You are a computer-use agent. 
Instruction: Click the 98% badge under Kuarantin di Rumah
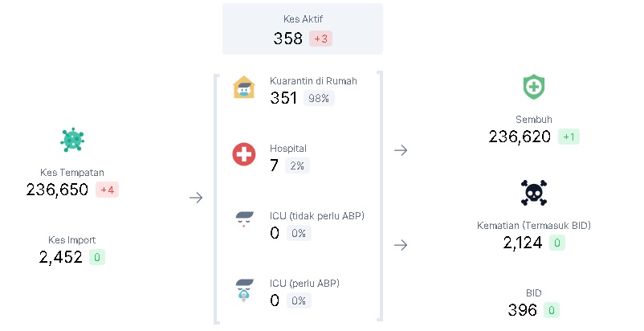pos(319,98)
